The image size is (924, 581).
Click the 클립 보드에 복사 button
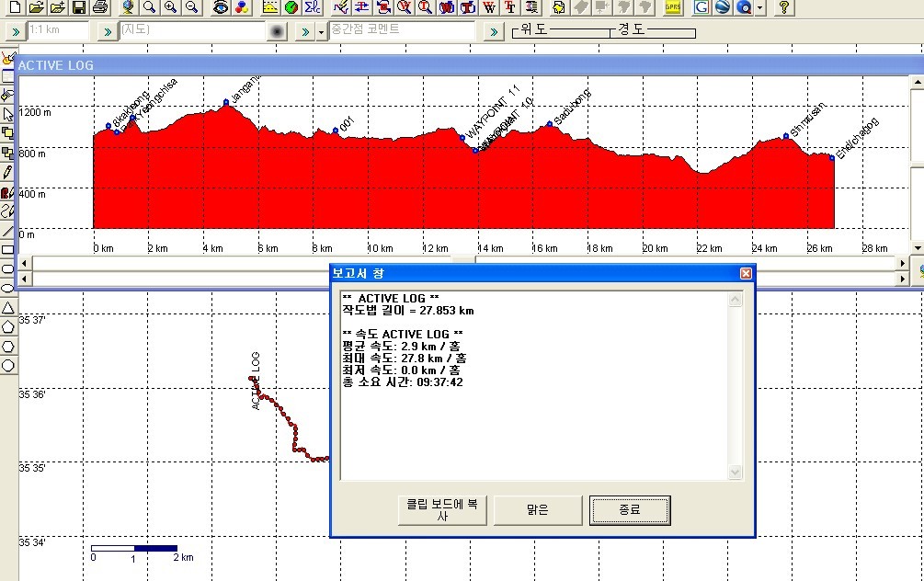(x=442, y=510)
